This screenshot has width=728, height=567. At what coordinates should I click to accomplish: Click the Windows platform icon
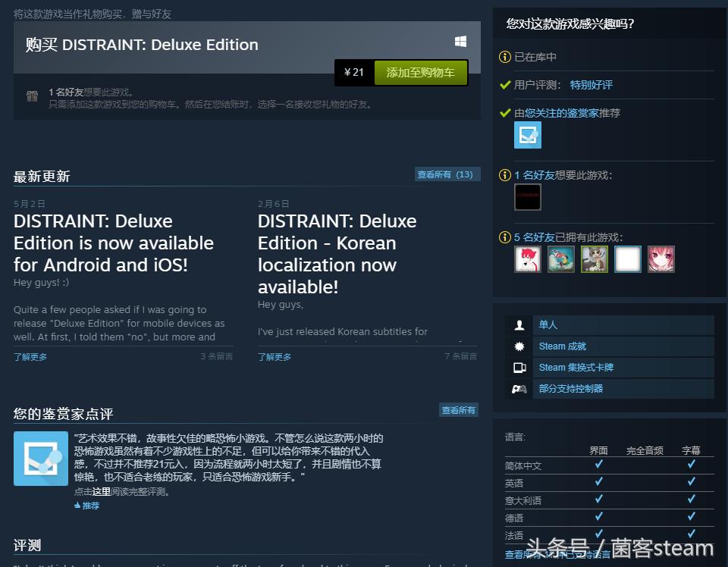[x=460, y=42]
